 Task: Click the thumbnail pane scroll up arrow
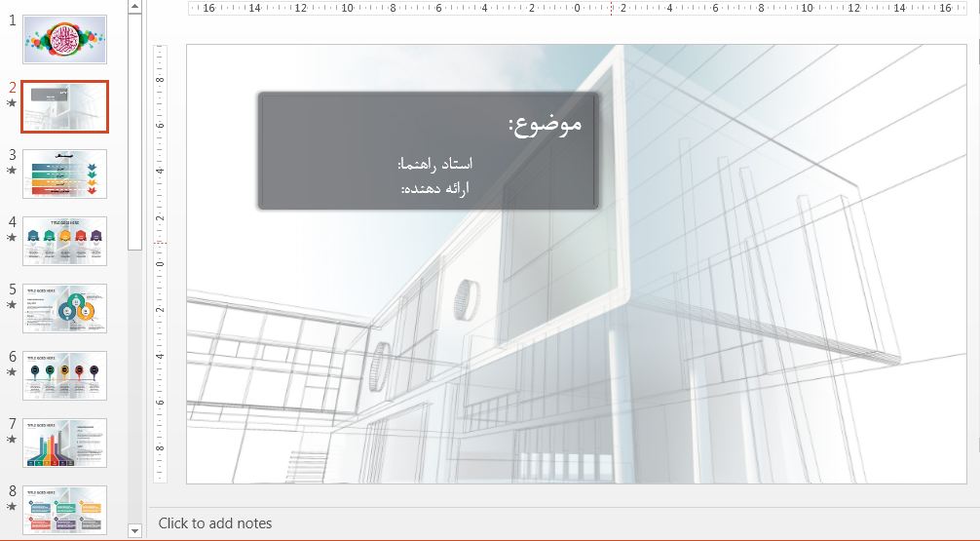click(134, 6)
